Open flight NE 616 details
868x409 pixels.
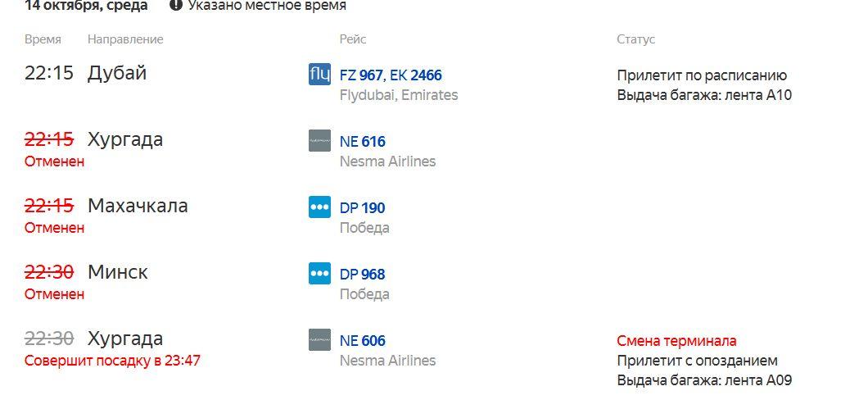363,141
